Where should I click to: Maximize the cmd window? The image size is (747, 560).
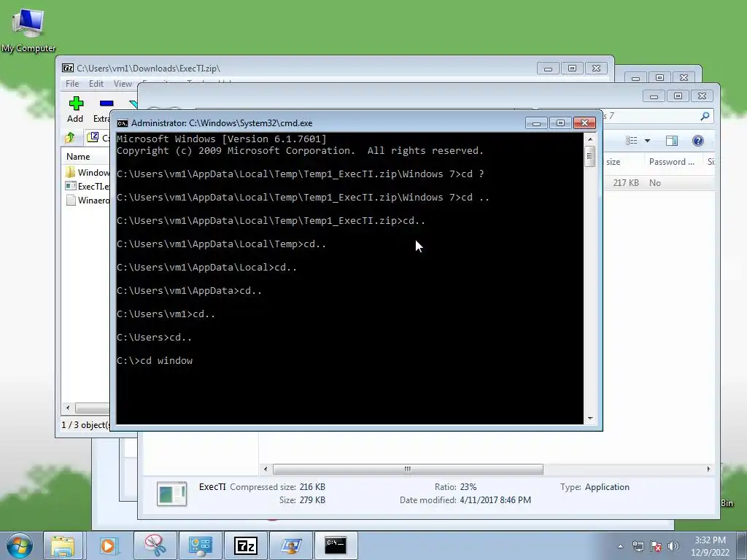coord(560,123)
